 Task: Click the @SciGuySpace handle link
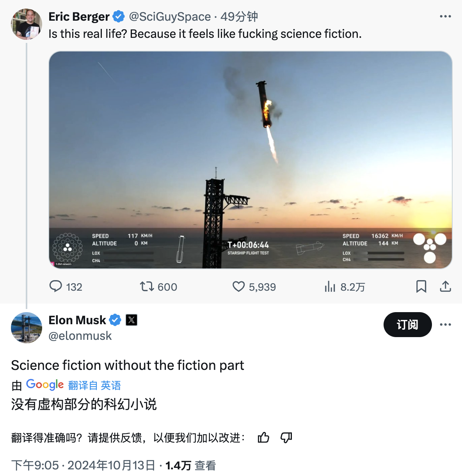[170, 16]
